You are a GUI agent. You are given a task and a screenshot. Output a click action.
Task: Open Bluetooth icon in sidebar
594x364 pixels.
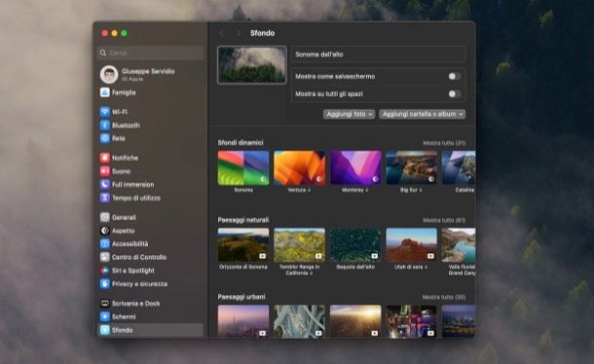pyautogui.click(x=105, y=125)
